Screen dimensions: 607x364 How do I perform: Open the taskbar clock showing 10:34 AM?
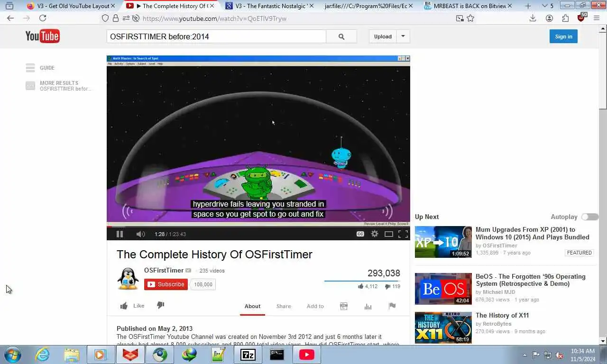pos(583,355)
